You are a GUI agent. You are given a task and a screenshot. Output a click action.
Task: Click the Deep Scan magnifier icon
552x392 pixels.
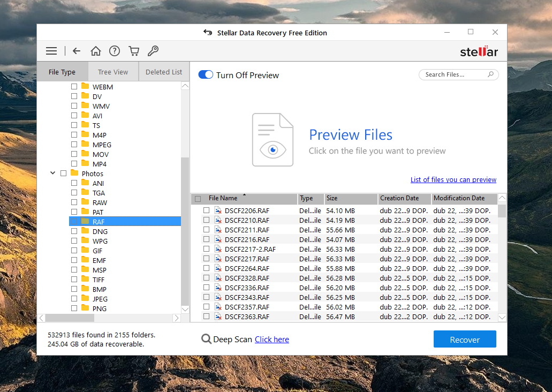[206, 339]
